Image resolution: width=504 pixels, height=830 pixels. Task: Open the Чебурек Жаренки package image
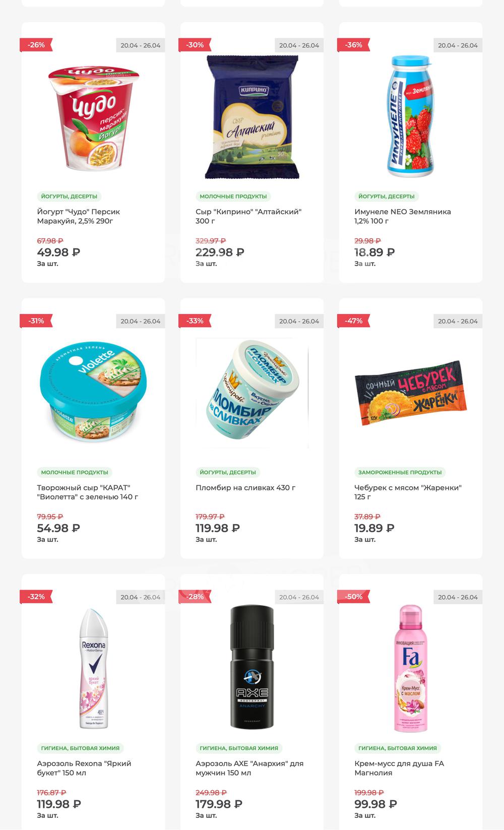411,393
